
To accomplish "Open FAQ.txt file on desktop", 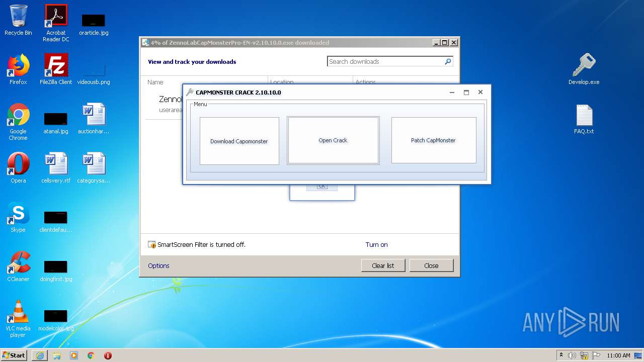I will click(584, 119).
